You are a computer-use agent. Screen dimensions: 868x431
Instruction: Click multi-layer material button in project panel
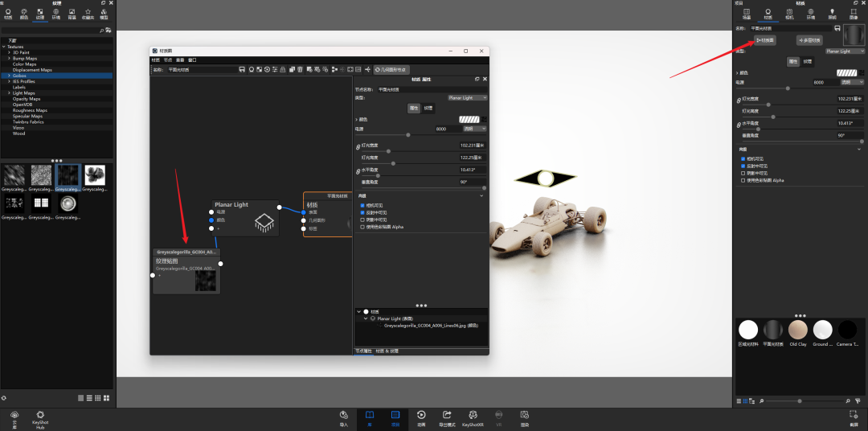[809, 40]
